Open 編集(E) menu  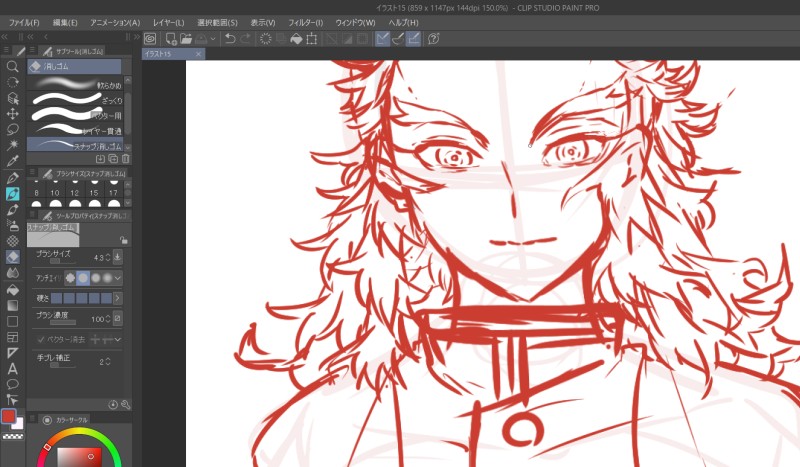(x=65, y=22)
